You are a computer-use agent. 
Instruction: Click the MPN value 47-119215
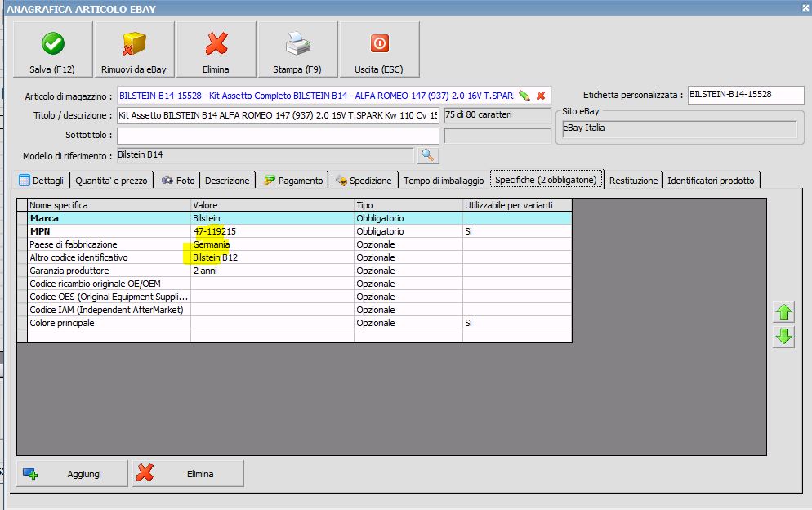tap(272, 231)
